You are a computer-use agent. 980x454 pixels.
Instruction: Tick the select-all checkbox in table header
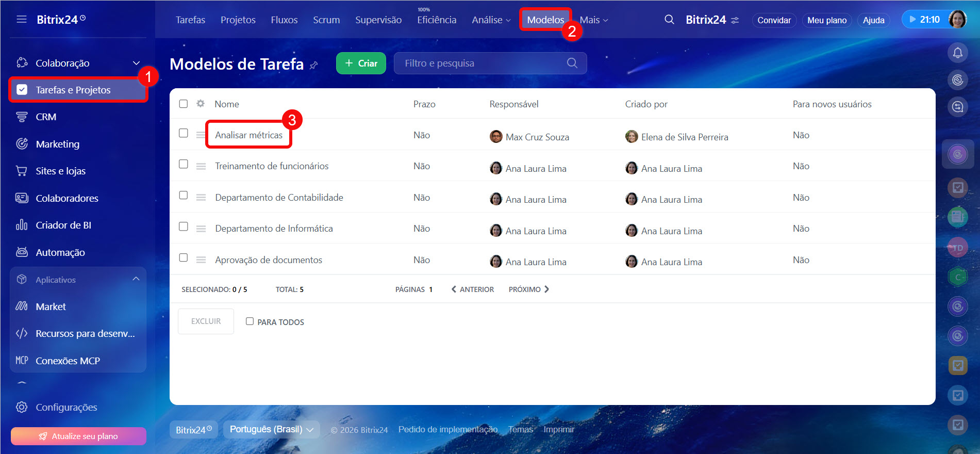pyautogui.click(x=184, y=104)
